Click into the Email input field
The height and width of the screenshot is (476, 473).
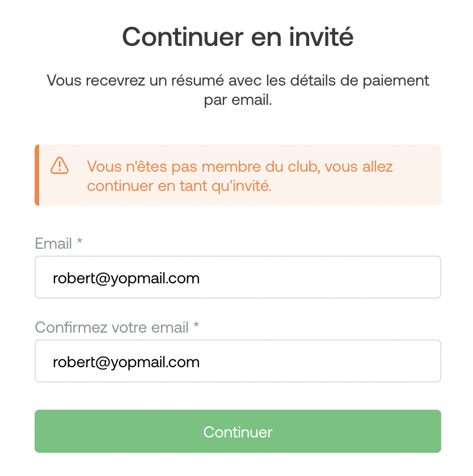coord(238,278)
